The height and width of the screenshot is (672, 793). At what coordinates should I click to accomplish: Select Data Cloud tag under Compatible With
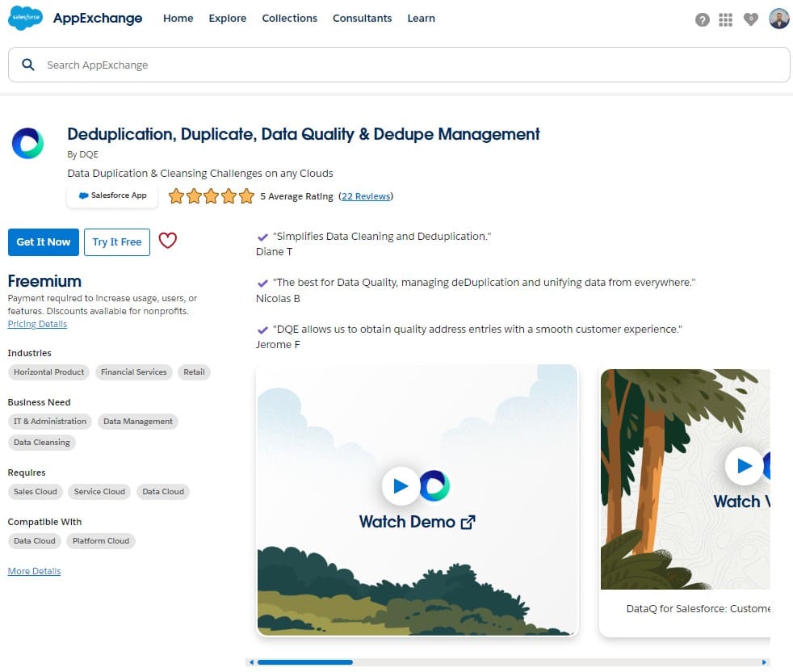point(35,541)
